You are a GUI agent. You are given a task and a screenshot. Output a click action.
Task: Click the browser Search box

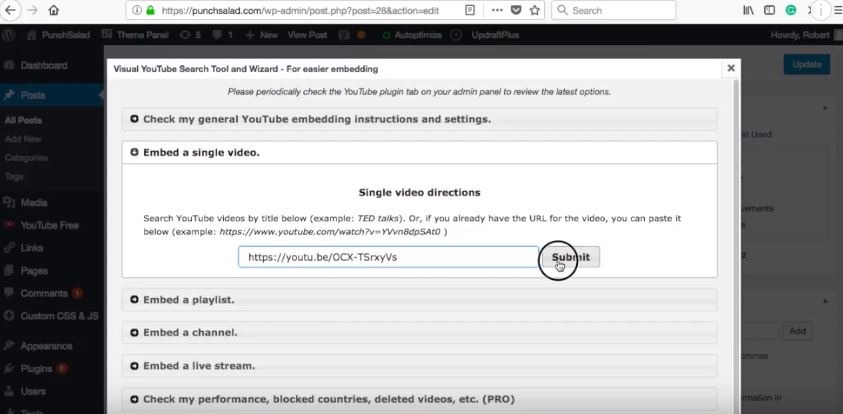tap(614, 10)
